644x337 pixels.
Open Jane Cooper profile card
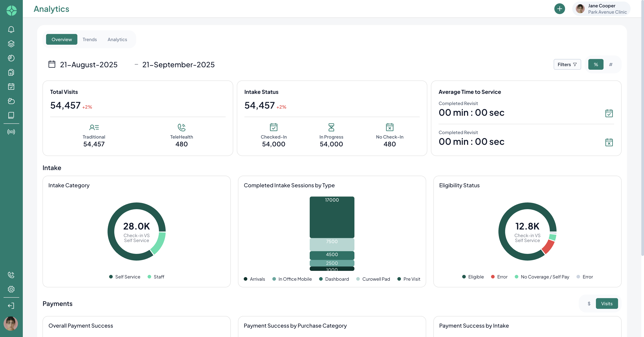tap(601, 9)
